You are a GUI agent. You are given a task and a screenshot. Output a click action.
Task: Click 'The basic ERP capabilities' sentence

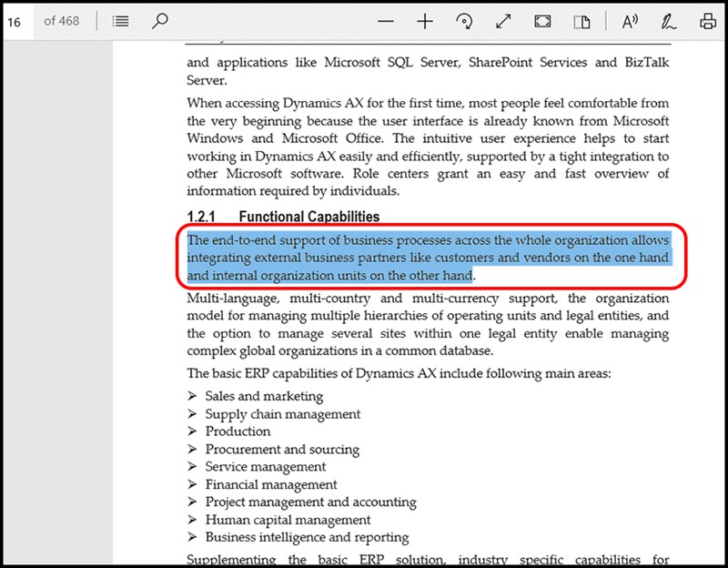click(x=399, y=373)
